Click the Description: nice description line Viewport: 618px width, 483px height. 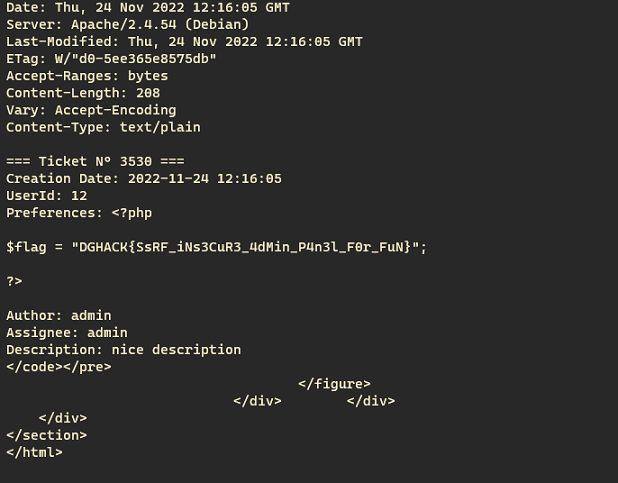point(124,350)
